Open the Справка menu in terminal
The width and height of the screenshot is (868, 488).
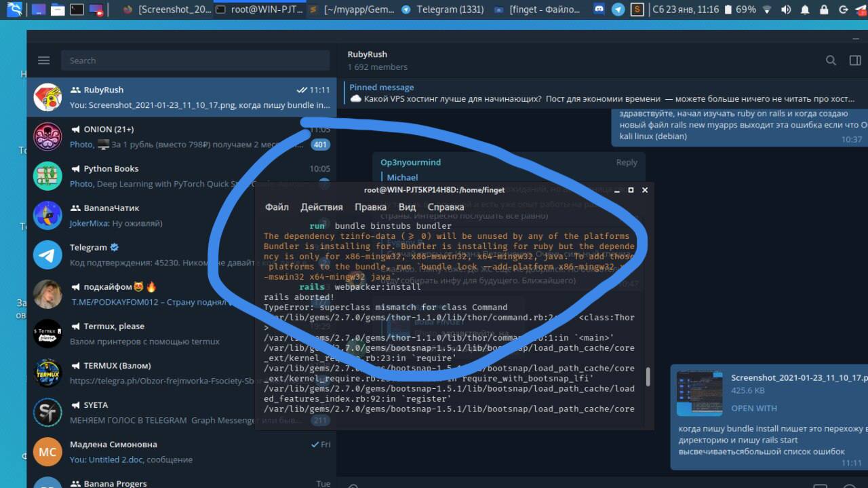click(446, 207)
